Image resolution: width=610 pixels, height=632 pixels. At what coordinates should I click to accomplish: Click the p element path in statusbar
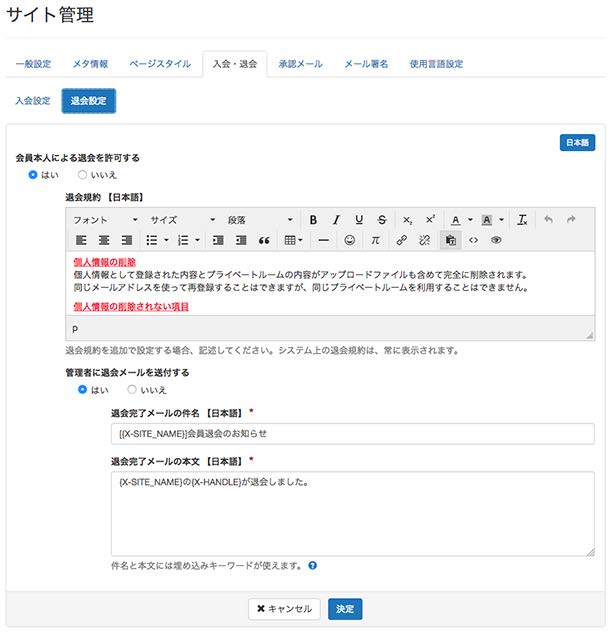point(75,328)
